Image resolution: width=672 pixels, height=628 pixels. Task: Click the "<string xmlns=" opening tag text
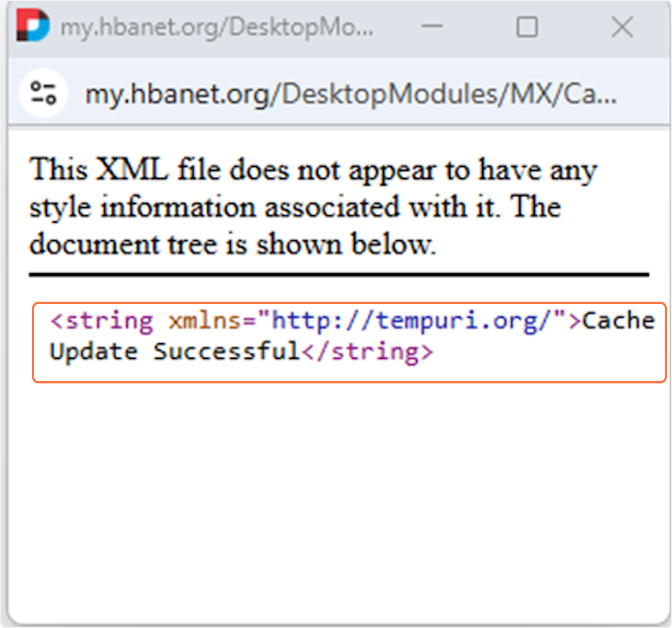pyautogui.click(x=152, y=321)
